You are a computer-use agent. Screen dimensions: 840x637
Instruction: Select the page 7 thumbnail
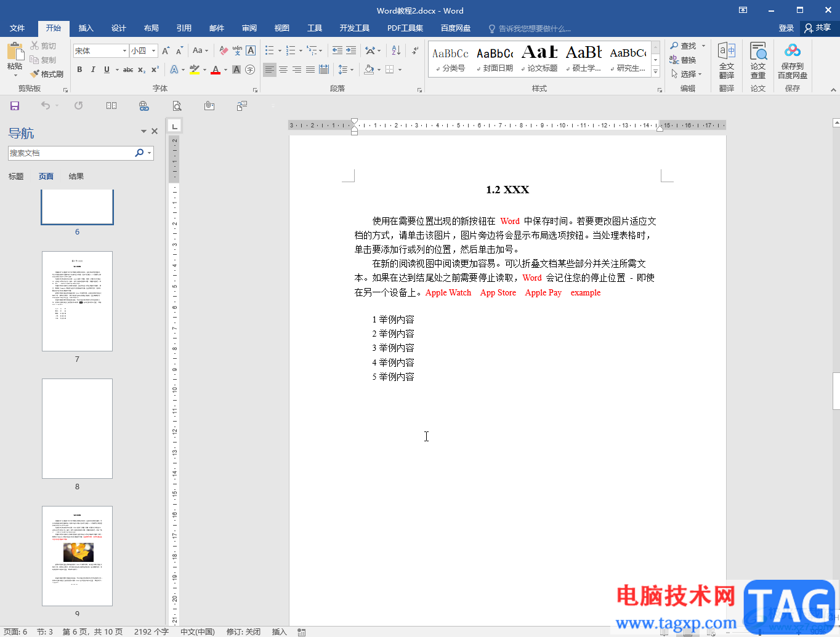[x=77, y=301]
